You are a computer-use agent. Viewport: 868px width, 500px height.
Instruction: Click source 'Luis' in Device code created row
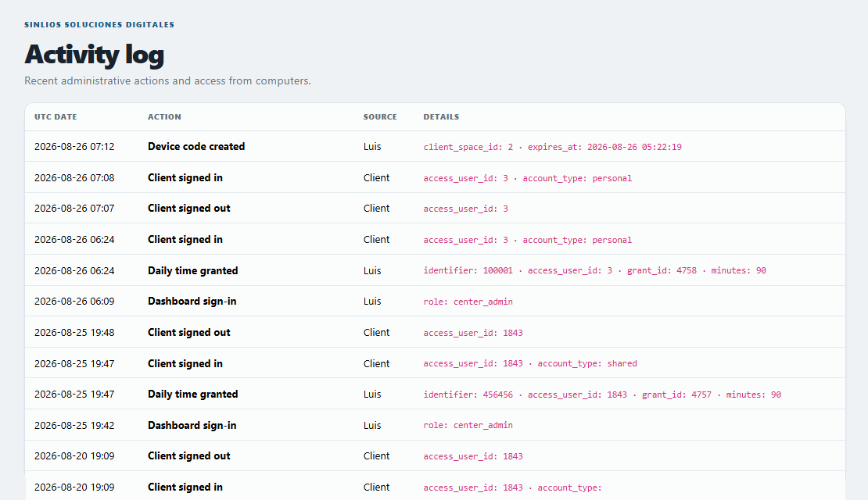tap(372, 147)
